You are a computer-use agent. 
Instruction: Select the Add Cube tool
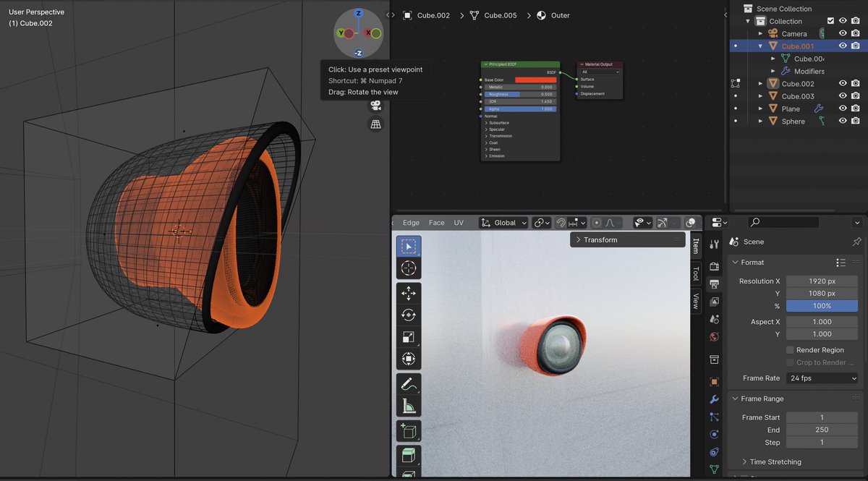pos(409,431)
